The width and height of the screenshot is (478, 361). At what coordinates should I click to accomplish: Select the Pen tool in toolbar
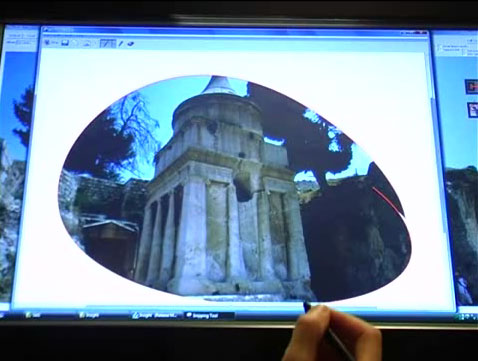106,43
